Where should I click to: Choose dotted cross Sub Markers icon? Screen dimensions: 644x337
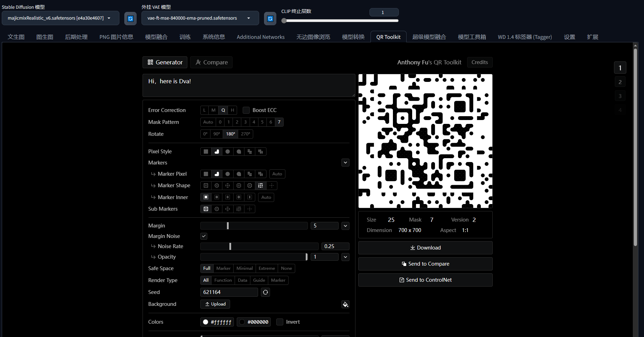tap(250, 209)
